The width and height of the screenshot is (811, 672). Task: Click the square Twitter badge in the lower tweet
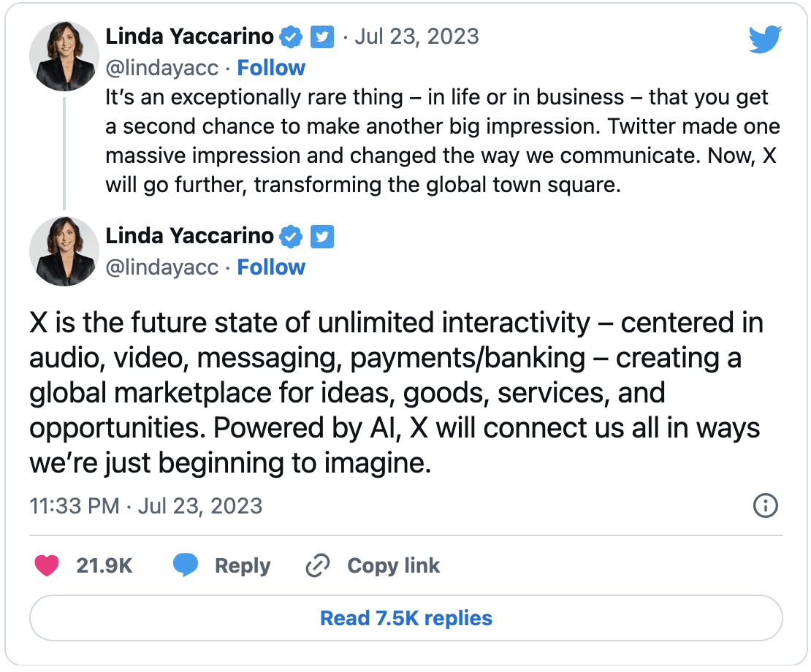click(322, 236)
